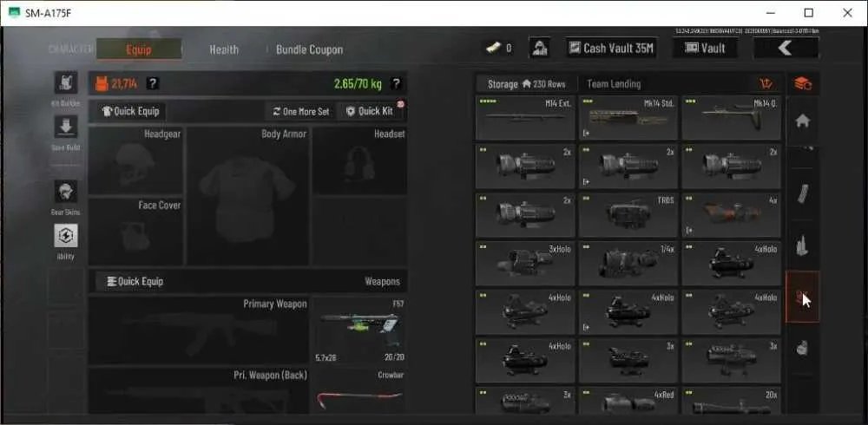
Task: Maximize the SM-A175F window
Action: pos(809,13)
